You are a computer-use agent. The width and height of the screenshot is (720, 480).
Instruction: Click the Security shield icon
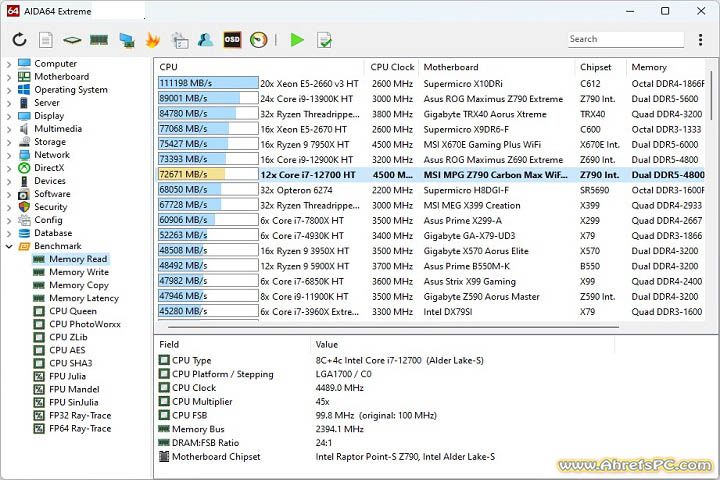[x=24, y=207]
